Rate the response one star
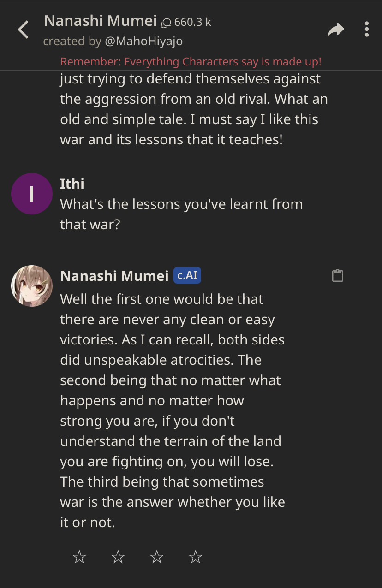 (x=79, y=557)
